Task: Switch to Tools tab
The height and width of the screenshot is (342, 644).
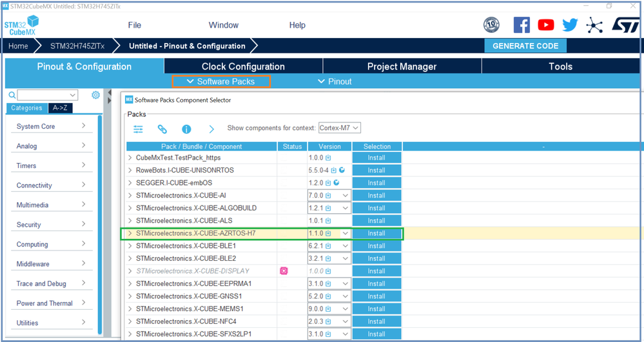Action: coord(561,66)
